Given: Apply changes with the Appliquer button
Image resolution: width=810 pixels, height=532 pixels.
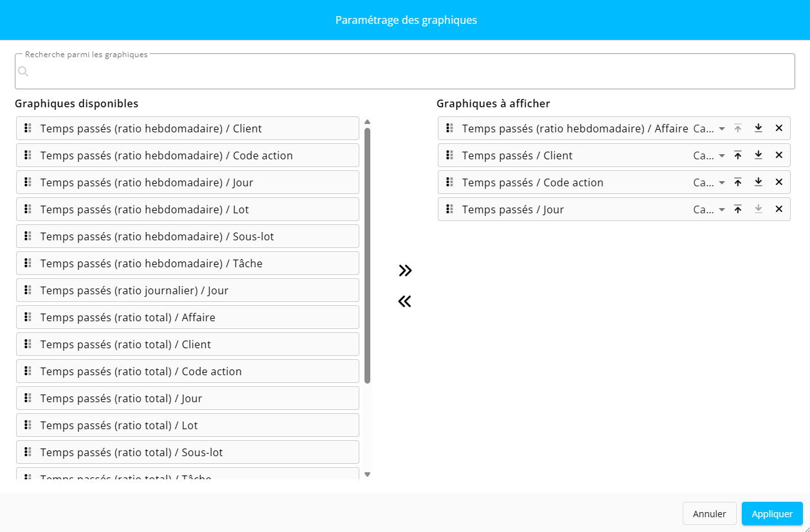Looking at the screenshot, I should [x=772, y=513].
